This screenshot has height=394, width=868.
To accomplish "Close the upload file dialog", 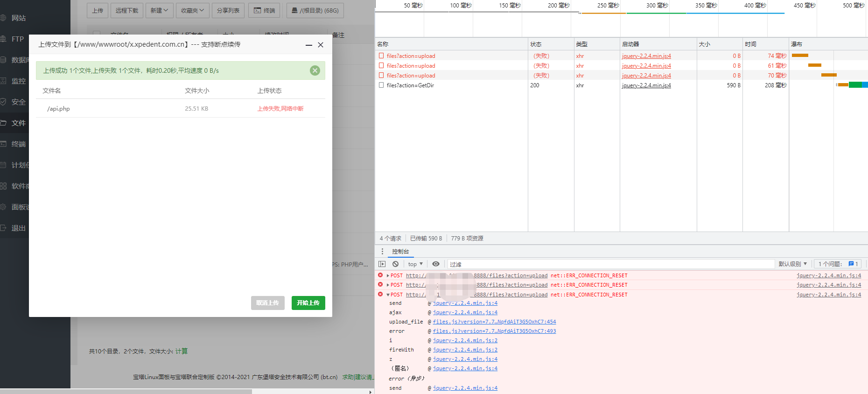I will click(321, 45).
